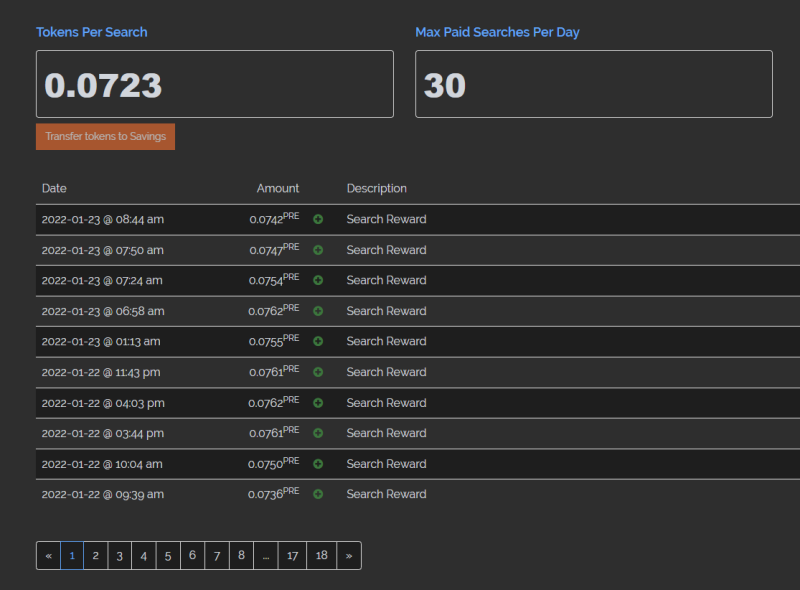This screenshot has width=800, height=590.
Task: Click Search Reward in the 08:44 am row
Action: (x=387, y=219)
